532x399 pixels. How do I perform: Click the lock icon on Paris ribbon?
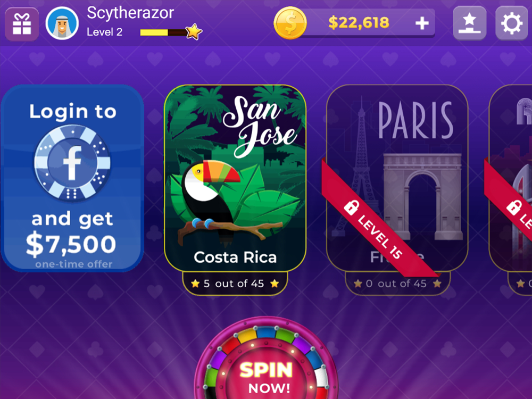351,207
